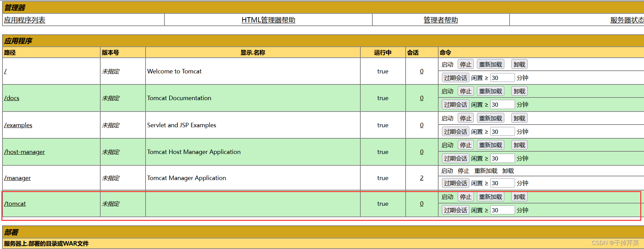The width and height of the screenshot is (644, 249).
Task: Focus idle minutes field for /manager
Action: [502, 183]
